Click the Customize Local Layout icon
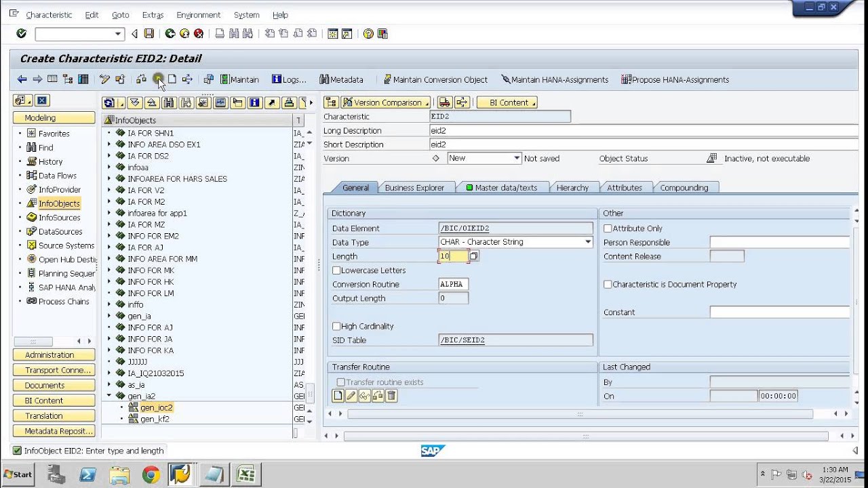Screen dimensions: 868x488 tap(384, 33)
